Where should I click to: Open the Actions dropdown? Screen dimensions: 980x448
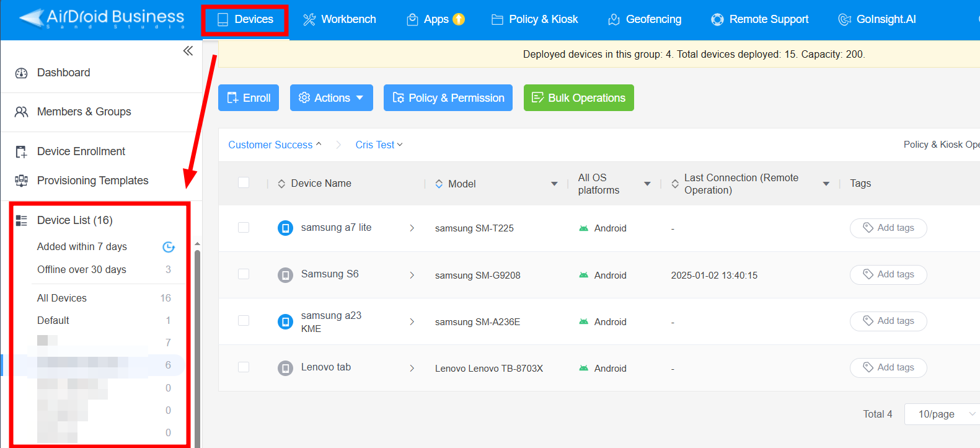(332, 98)
